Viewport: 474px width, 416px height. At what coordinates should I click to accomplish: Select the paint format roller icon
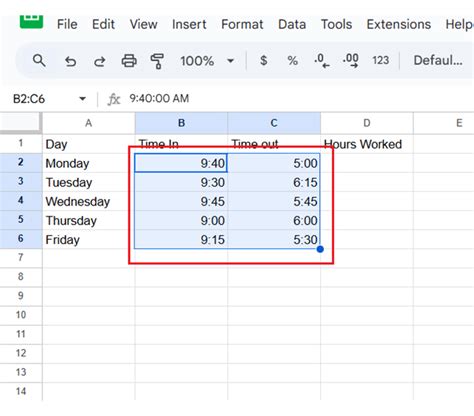(157, 61)
